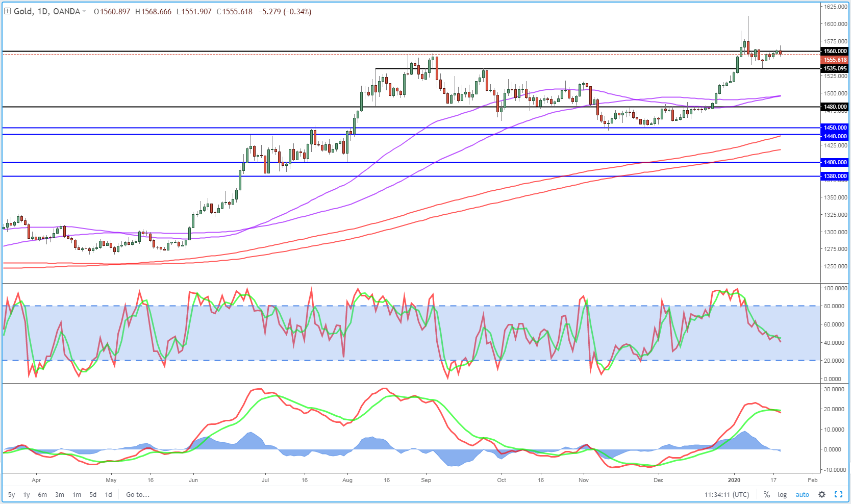The height and width of the screenshot is (504, 851).
Task: Click the close value C1555.618
Action: coord(235,12)
